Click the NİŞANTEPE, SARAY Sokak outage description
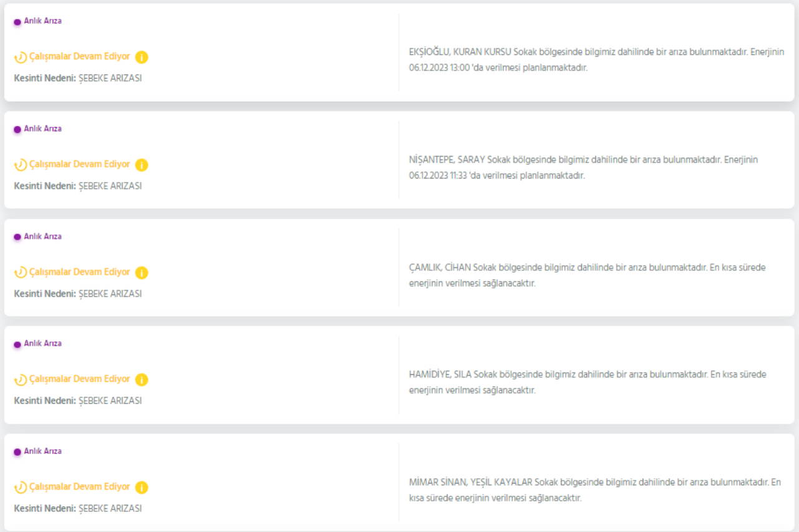 (x=583, y=167)
